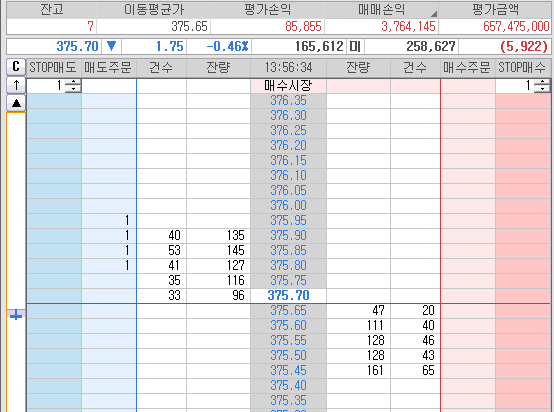
Task: Click the C cancel button
Action: coord(16,67)
